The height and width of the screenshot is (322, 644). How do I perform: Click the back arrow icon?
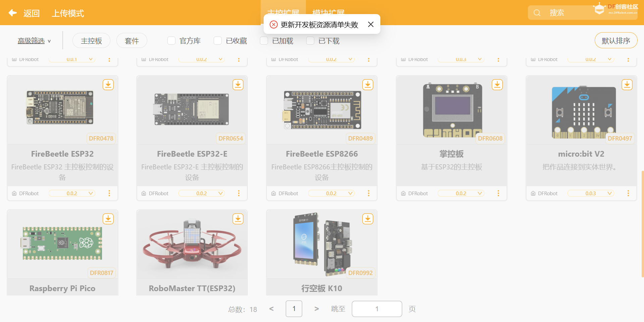pos(13,13)
